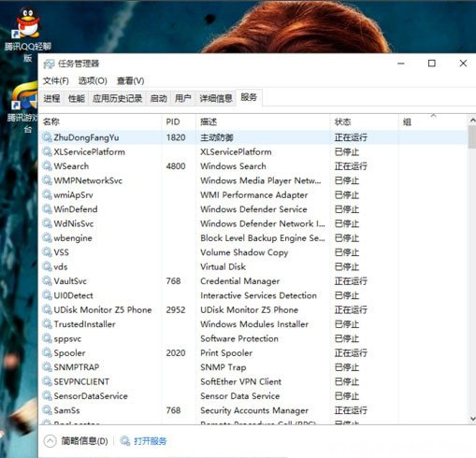
Task: Open the Tencent game platform desktop shortcut
Action: click(23, 107)
